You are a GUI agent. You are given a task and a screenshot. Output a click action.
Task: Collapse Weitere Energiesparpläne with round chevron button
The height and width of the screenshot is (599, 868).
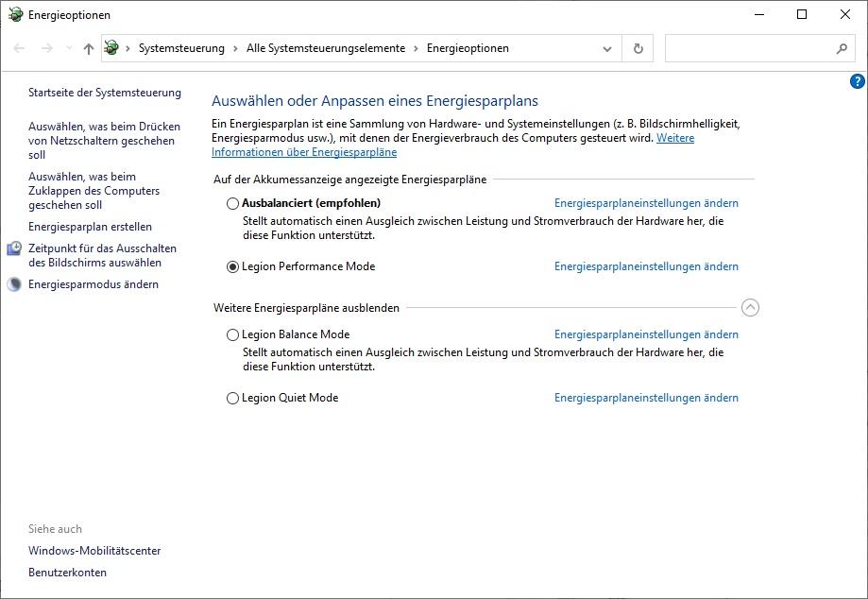[750, 308]
